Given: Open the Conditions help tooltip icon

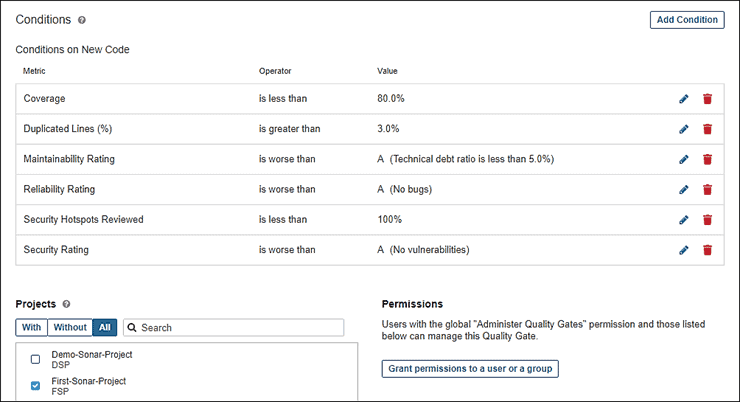Looking at the screenshot, I should [x=82, y=19].
